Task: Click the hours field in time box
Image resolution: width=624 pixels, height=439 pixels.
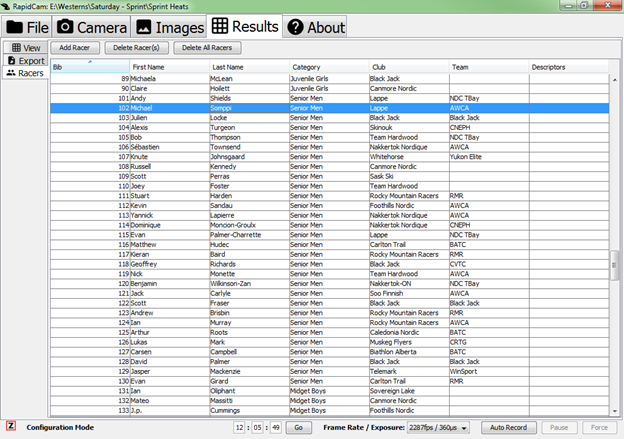Action: coord(242,427)
